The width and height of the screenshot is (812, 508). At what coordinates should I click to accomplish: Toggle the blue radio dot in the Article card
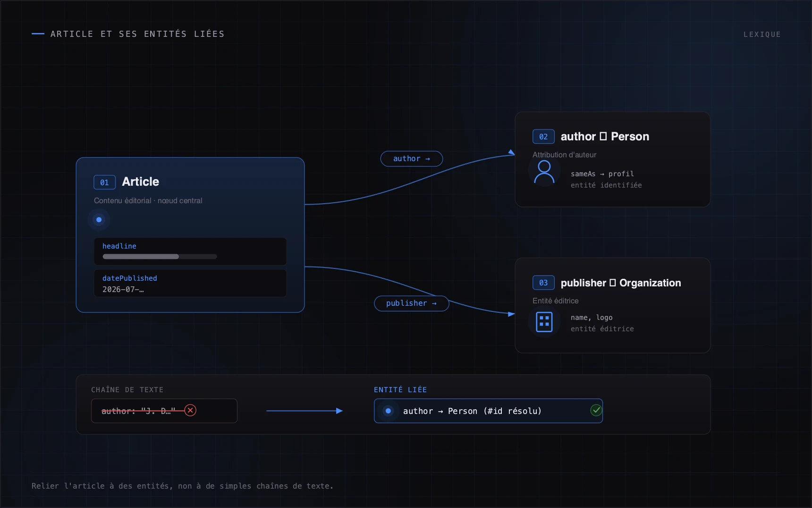click(99, 220)
